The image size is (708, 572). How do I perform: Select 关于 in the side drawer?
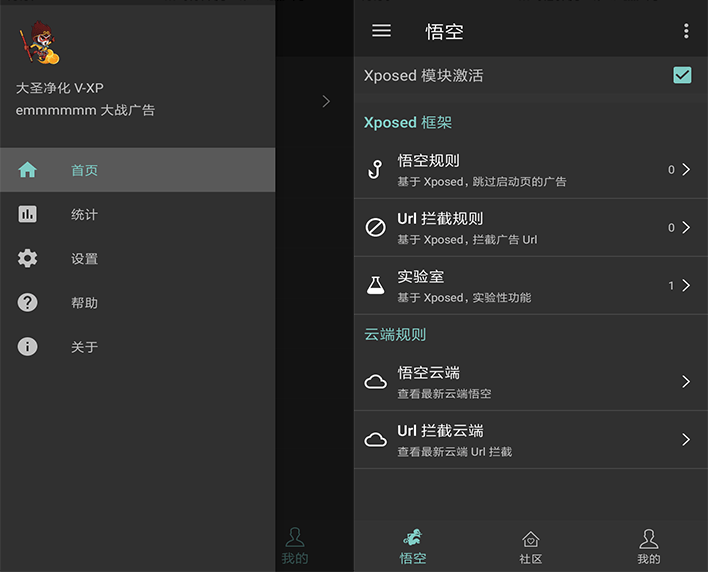point(138,347)
